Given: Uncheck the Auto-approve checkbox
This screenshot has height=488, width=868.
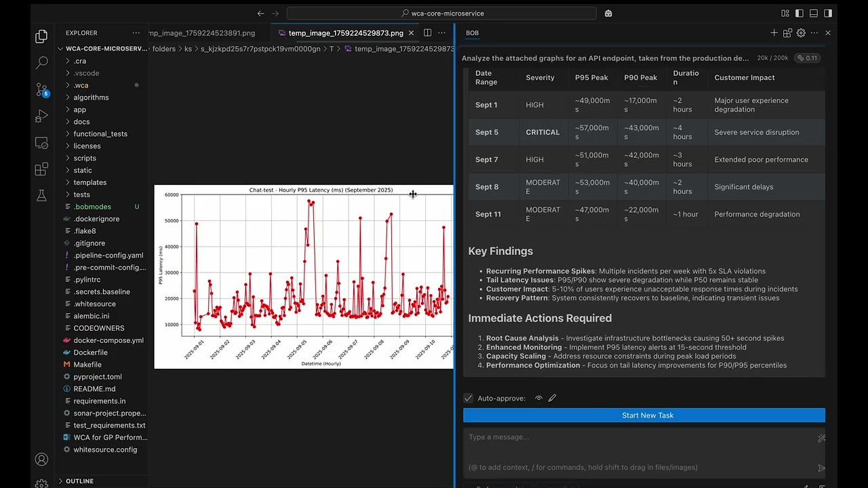Looking at the screenshot, I should click(x=468, y=399).
